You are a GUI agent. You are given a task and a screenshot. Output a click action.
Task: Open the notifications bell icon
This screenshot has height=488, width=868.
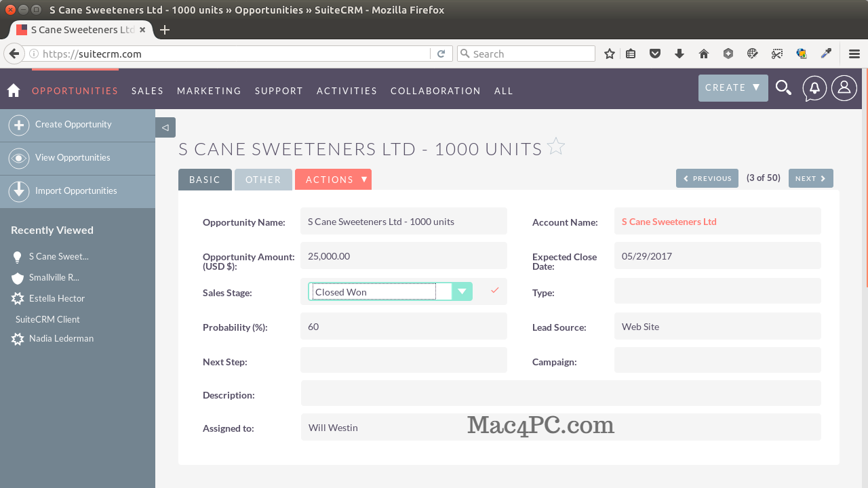coord(814,88)
